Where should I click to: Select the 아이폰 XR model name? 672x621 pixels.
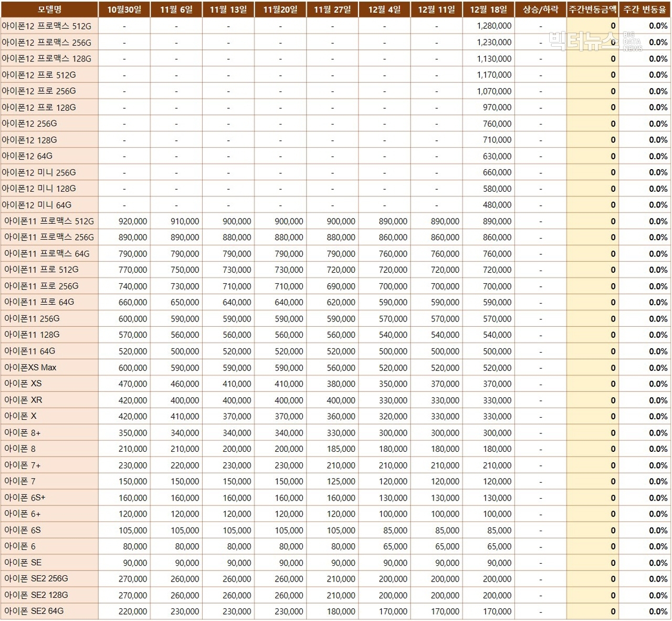point(23,400)
